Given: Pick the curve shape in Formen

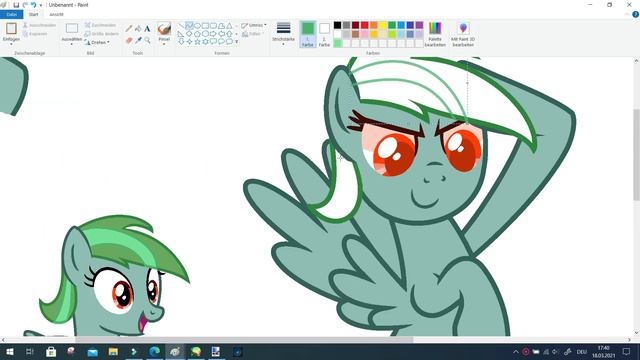Looking at the screenshot, I should click(x=189, y=26).
